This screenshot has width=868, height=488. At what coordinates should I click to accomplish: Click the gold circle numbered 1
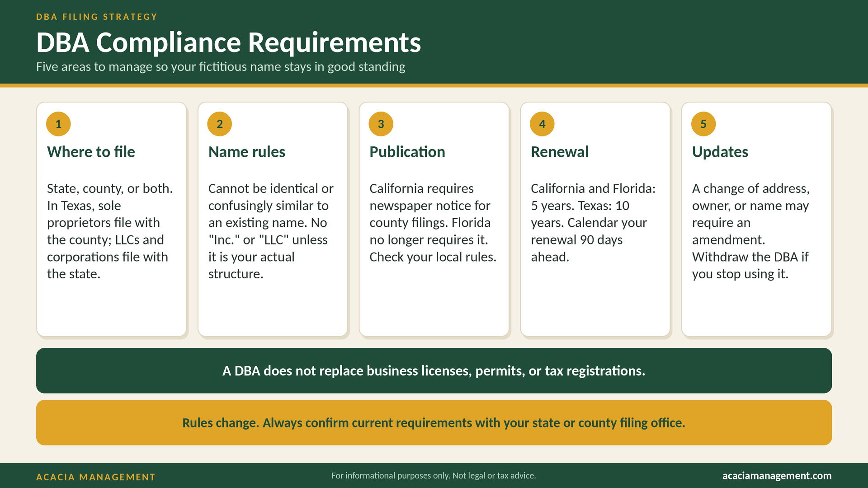[58, 124]
